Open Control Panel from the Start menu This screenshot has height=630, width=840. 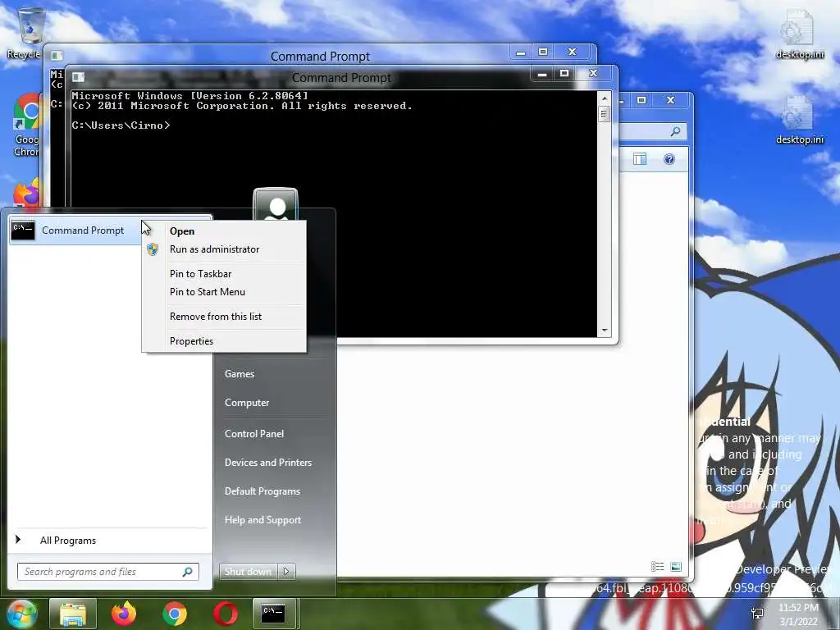pyautogui.click(x=254, y=434)
